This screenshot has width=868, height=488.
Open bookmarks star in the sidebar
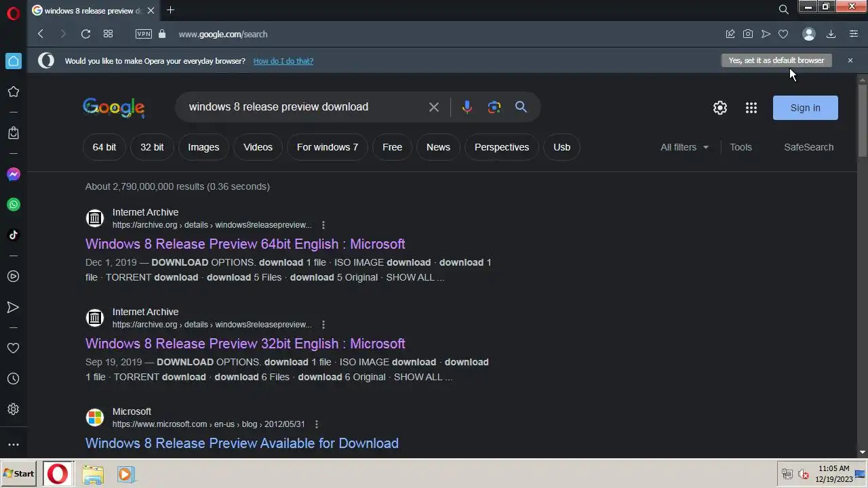tap(14, 91)
